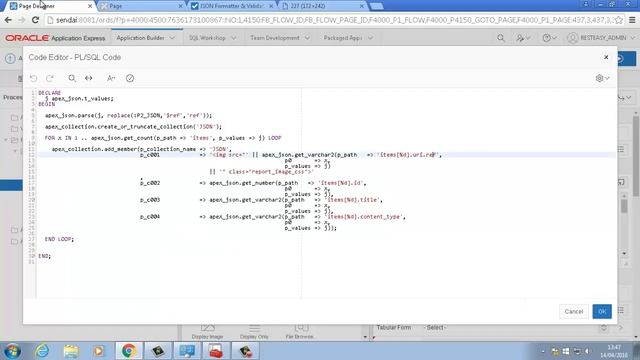The height and width of the screenshot is (360, 640).
Task: Open Chrome from the taskbar
Action: pos(129,351)
